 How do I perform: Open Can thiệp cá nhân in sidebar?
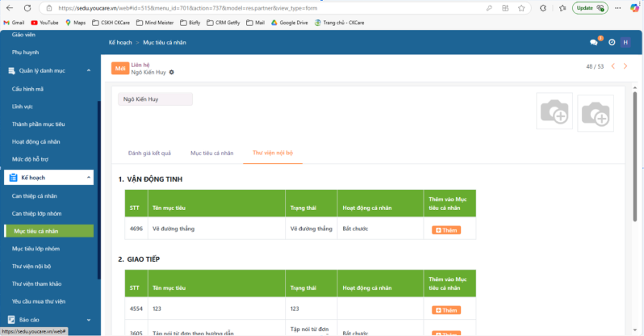[x=34, y=195]
